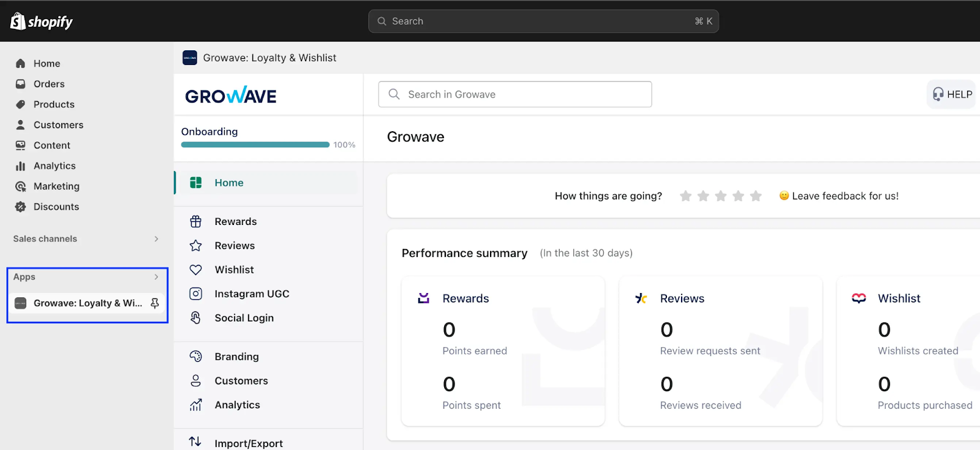The width and height of the screenshot is (980, 450).
Task: Click the Sales channels label
Action: pos(45,239)
